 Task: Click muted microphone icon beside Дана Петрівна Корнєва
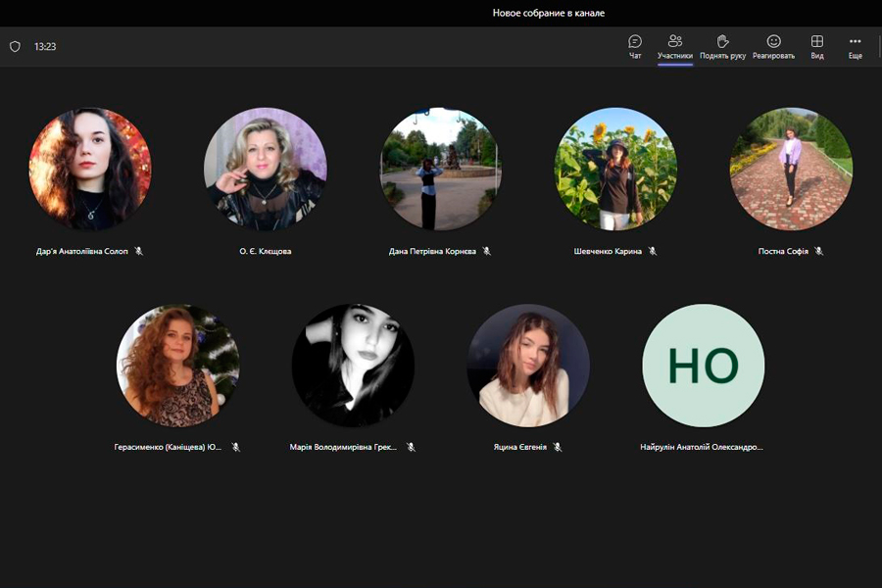(487, 251)
